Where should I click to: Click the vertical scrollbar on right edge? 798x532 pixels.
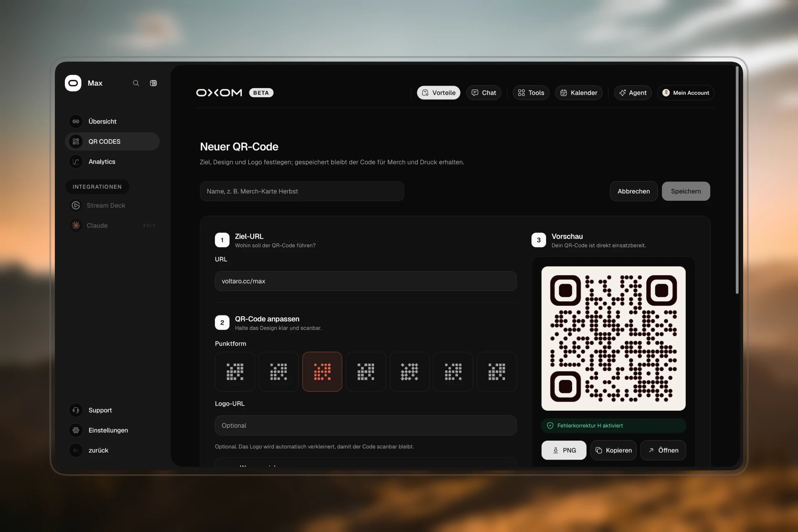tap(737, 180)
